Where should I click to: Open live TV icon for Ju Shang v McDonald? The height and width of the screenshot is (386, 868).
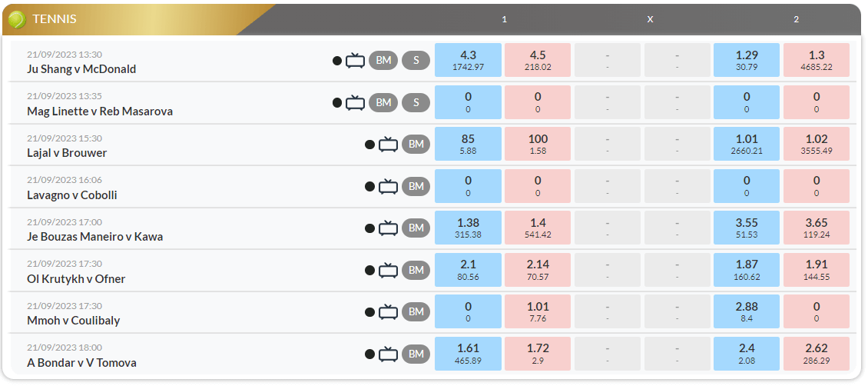[355, 61]
